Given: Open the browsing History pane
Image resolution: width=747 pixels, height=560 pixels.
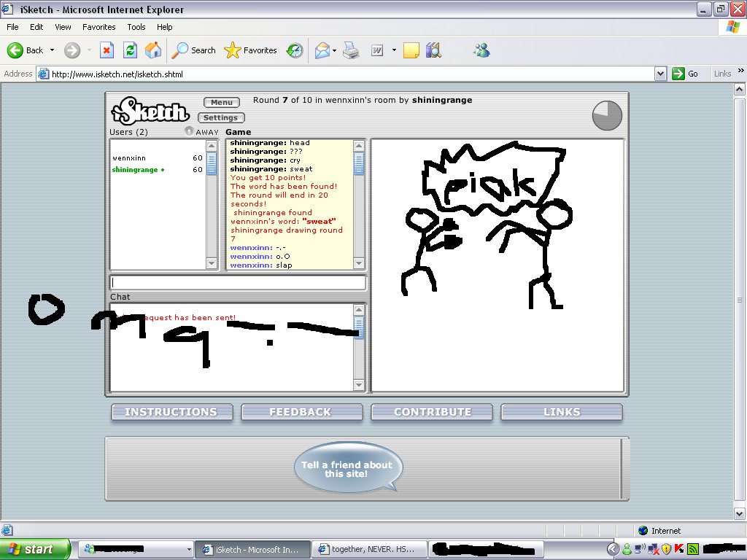Looking at the screenshot, I should click(295, 50).
